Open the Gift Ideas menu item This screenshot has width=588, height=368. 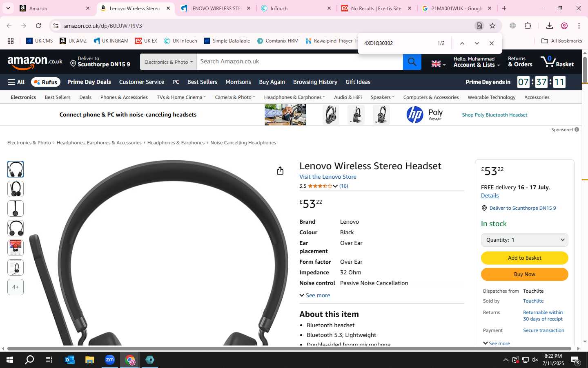tap(358, 82)
